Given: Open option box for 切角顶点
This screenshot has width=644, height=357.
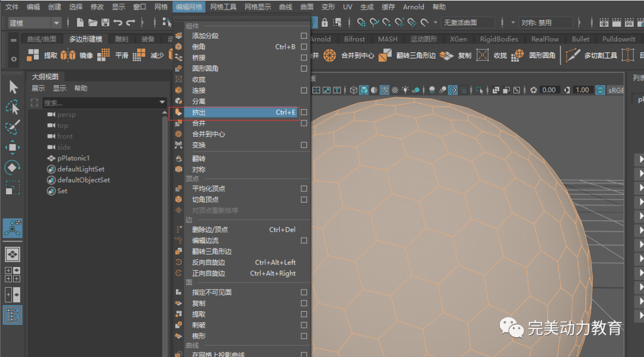Looking at the screenshot, I should point(304,200).
